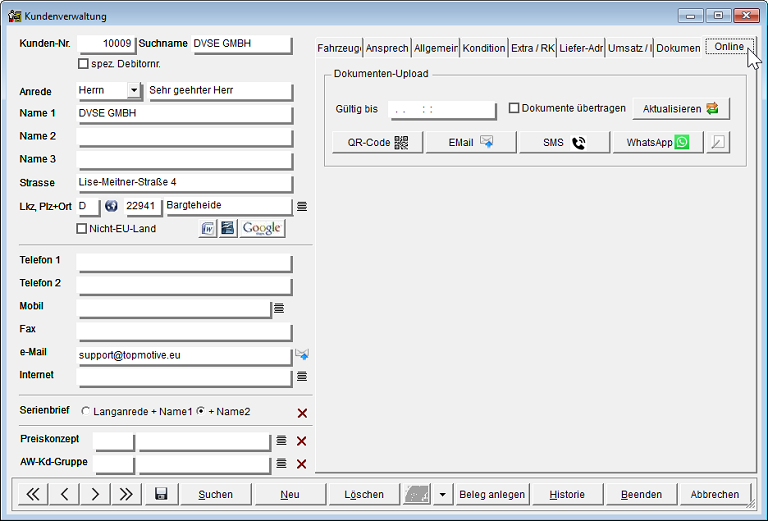This screenshot has width=768, height=521.
Task: Focus the Telefon 1 input field
Action: point(185,262)
